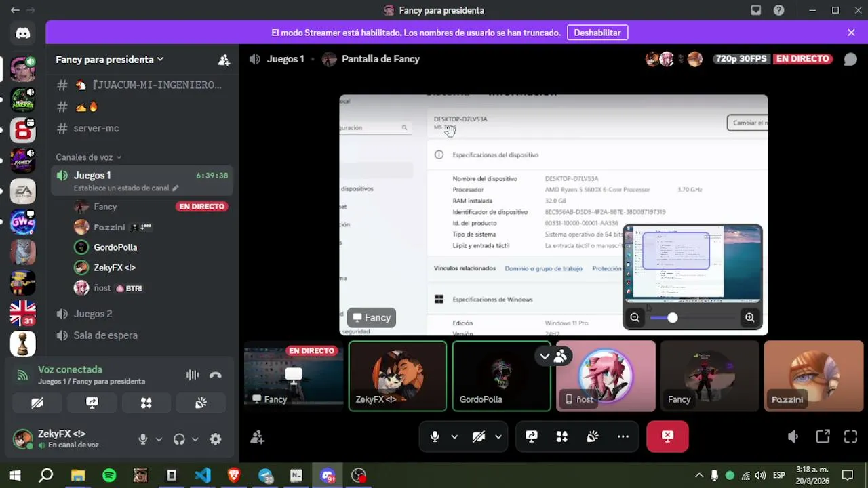Image resolution: width=868 pixels, height=488 pixels.
Task: Enter fullscreen stream view
Action: 851,437
